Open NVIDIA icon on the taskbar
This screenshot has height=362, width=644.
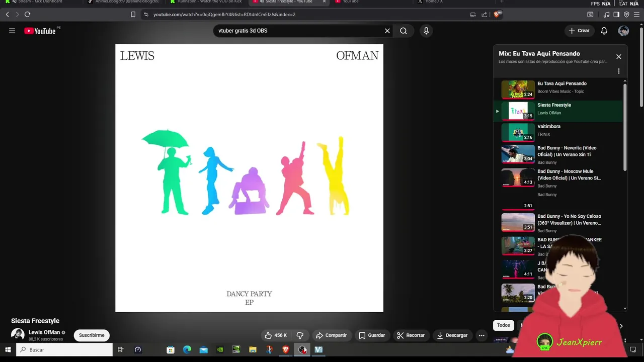[220, 349]
